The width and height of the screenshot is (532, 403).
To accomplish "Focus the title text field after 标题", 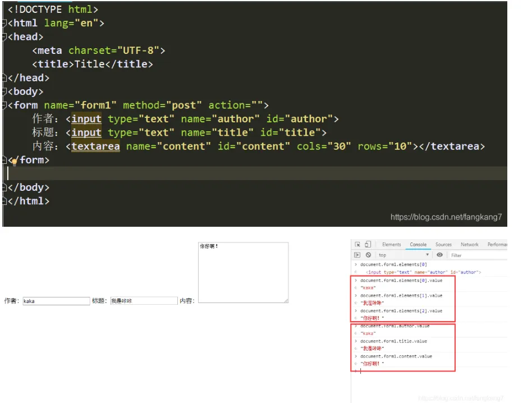I will [144, 301].
